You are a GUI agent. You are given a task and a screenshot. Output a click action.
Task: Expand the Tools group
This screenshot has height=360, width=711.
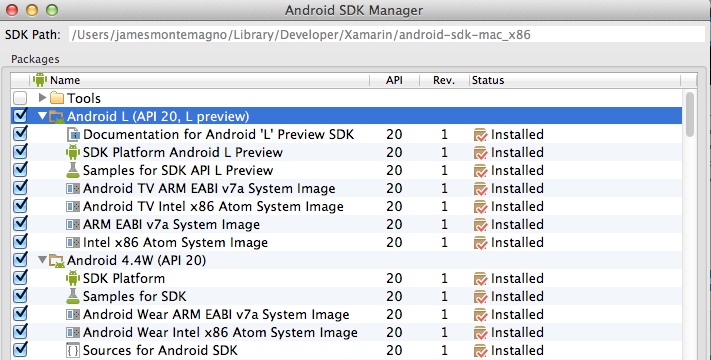click(43, 97)
